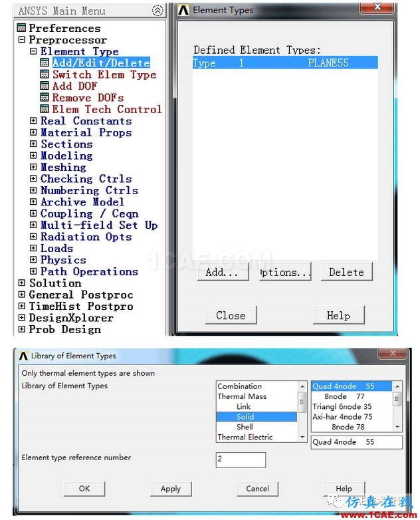Collapse the ANSYS Main Menu chevron icon
This screenshot has height=520, width=420.
click(x=157, y=11)
